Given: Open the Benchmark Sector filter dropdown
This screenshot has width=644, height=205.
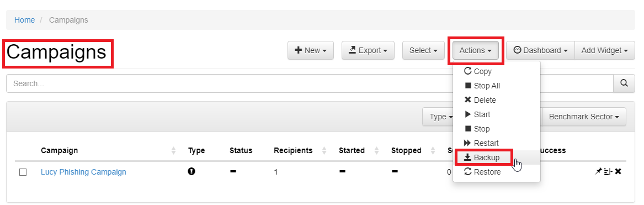Looking at the screenshot, I should pyautogui.click(x=584, y=117).
